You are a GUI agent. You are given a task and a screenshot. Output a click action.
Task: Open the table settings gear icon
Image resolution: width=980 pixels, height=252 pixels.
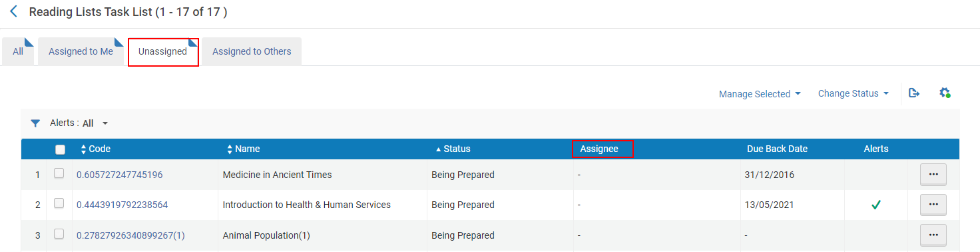point(945,93)
